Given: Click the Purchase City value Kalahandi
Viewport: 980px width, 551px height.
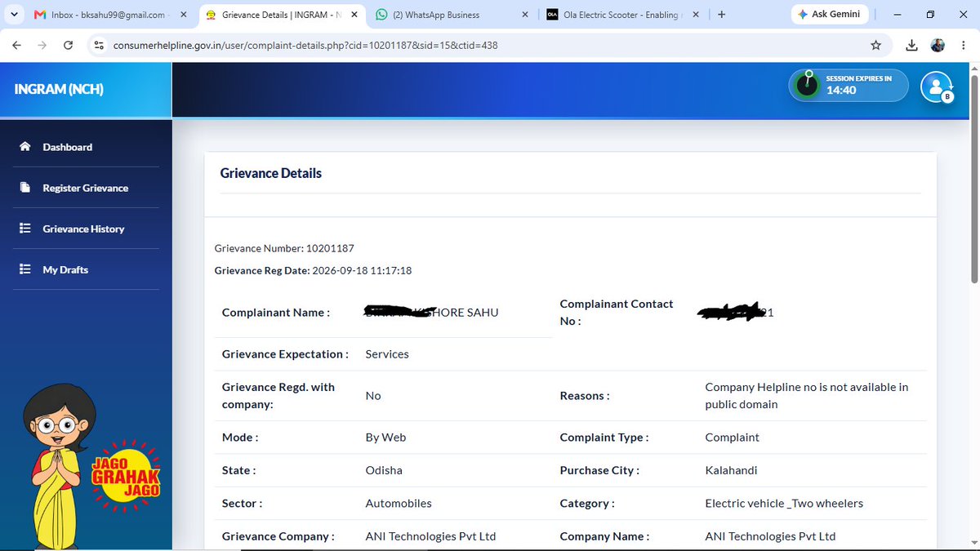Looking at the screenshot, I should click(x=731, y=470).
